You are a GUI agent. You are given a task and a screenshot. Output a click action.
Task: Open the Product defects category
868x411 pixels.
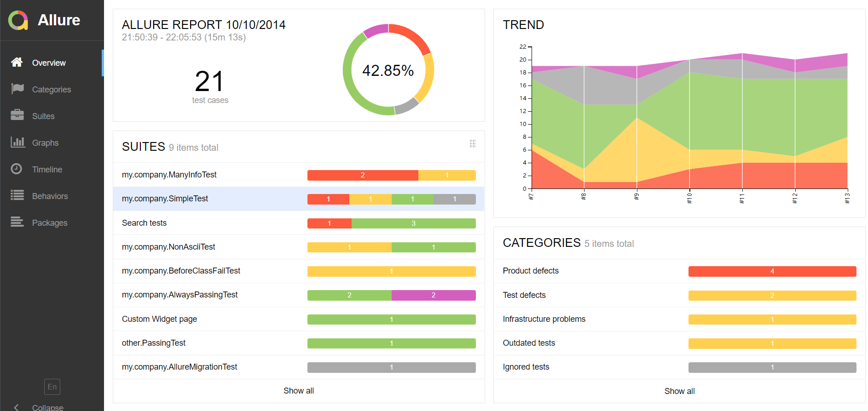pos(680,271)
